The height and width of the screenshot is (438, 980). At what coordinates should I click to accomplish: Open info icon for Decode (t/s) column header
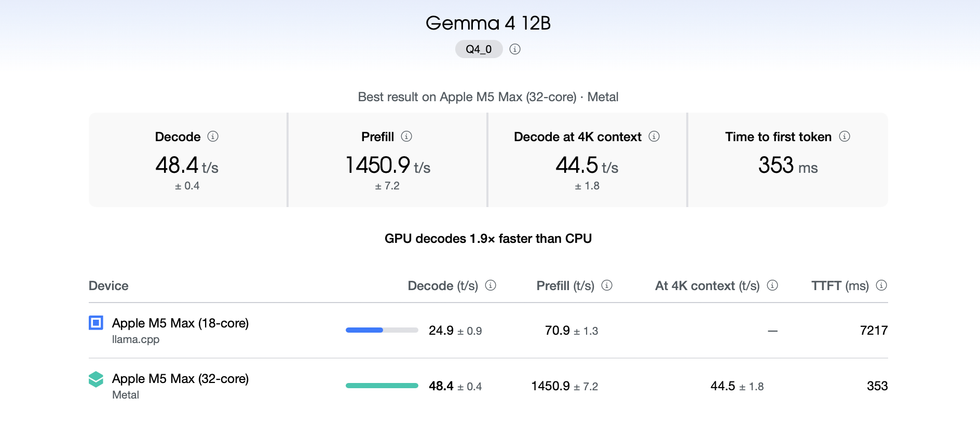[x=491, y=285]
